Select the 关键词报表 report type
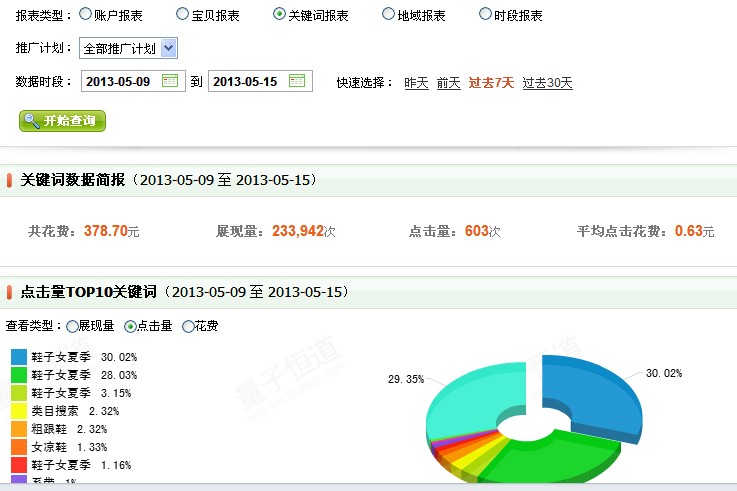 (x=279, y=15)
